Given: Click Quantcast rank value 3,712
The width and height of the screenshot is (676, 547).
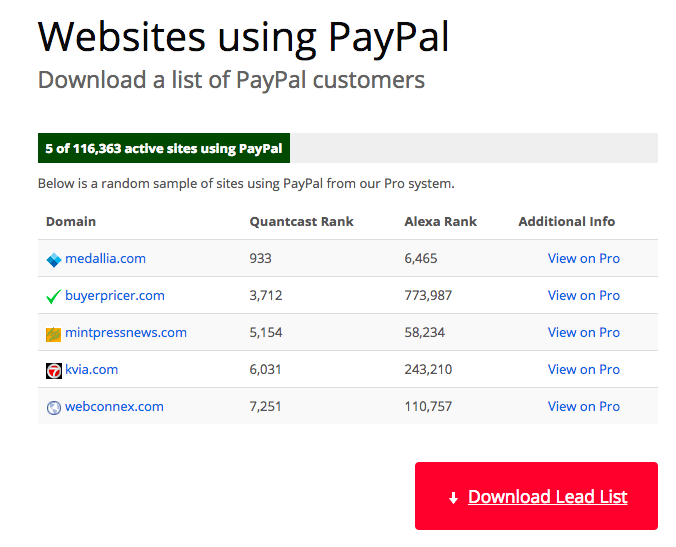Looking at the screenshot, I should point(266,296).
